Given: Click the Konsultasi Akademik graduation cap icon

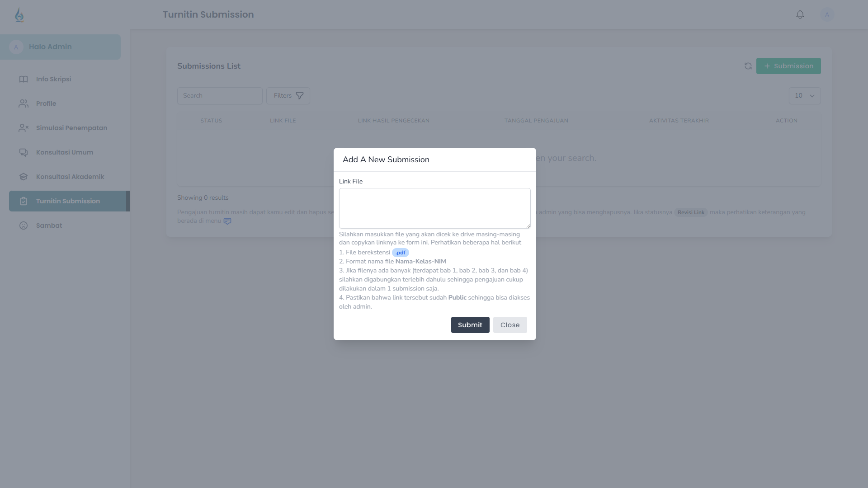Looking at the screenshot, I should [x=24, y=177].
